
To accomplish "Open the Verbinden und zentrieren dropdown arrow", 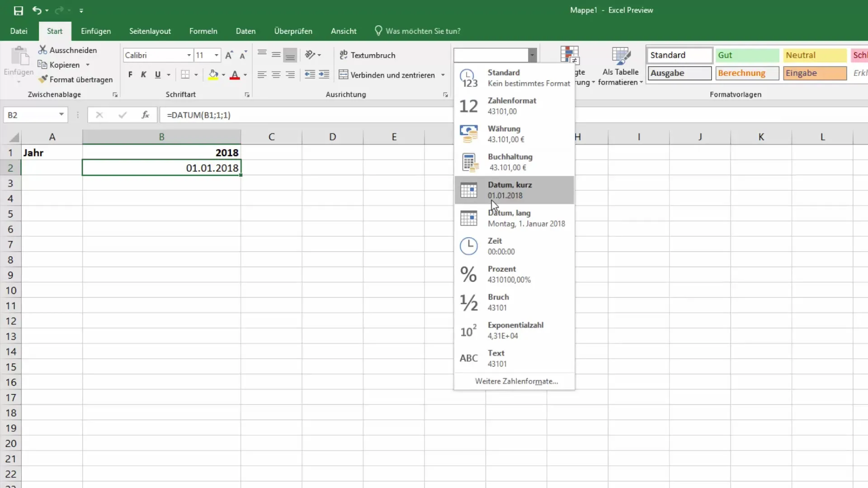I will coord(443,75).
